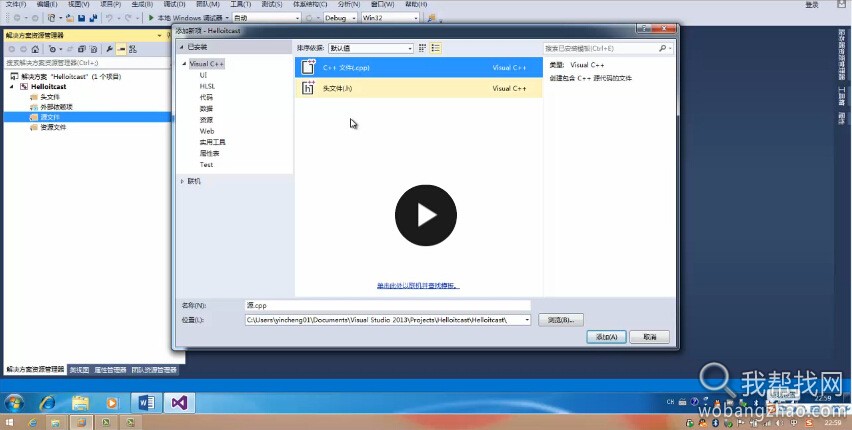Screen dimensions: 852x430
Task: Collapse the 已安装 section
Action: point(183,48)
